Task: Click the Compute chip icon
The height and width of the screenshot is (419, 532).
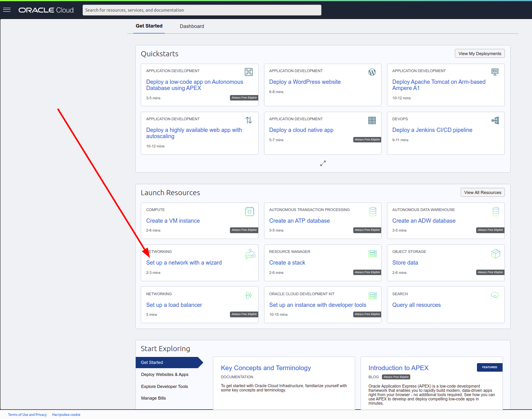Action: pyautogui.click(x=249, y=211)
